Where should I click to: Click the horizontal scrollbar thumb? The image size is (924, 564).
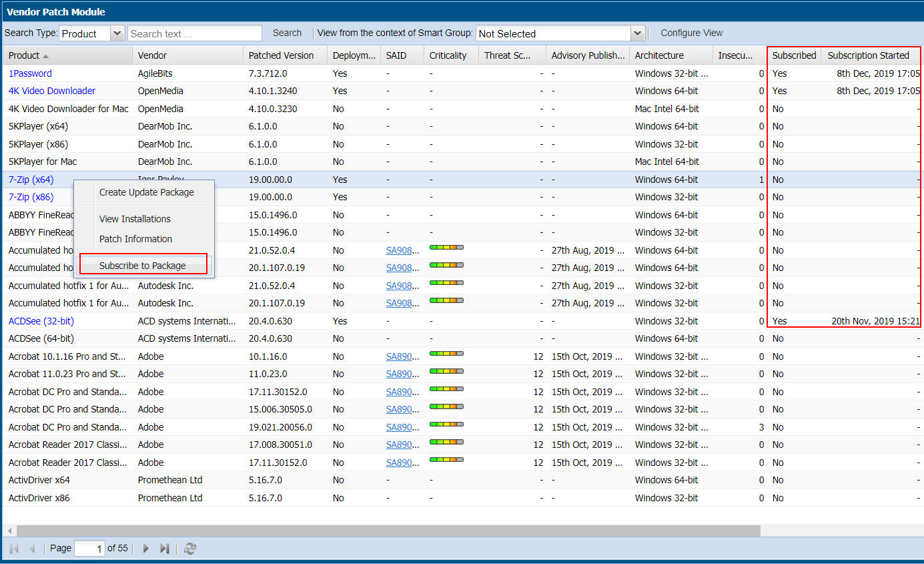[x=387, y=531]
